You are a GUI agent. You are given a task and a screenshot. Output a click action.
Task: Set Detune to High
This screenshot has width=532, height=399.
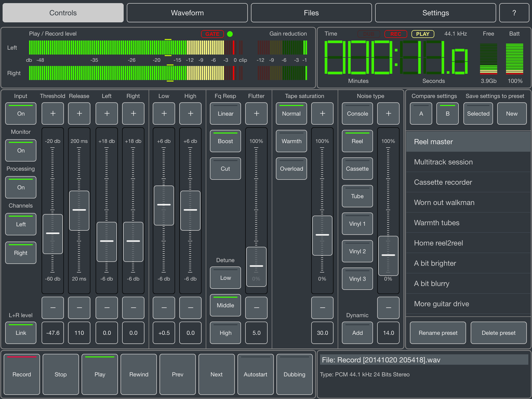225,332
